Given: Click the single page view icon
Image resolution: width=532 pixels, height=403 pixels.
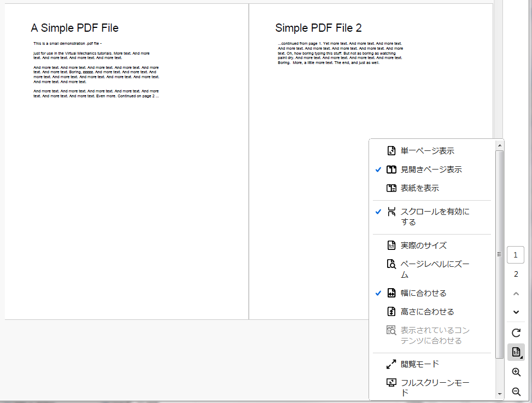Looking at the screenshot, I should [391, 151].
